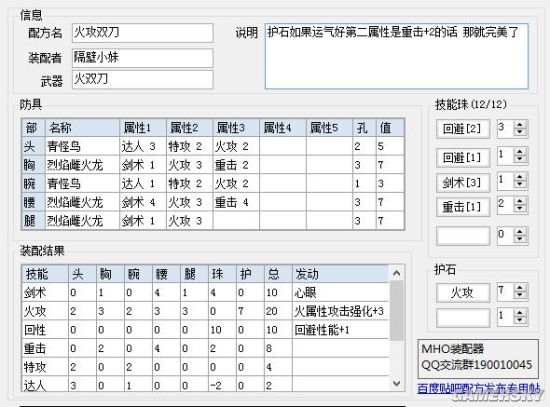
Task: Click the 说明 description text box
Action: (396, 56)
